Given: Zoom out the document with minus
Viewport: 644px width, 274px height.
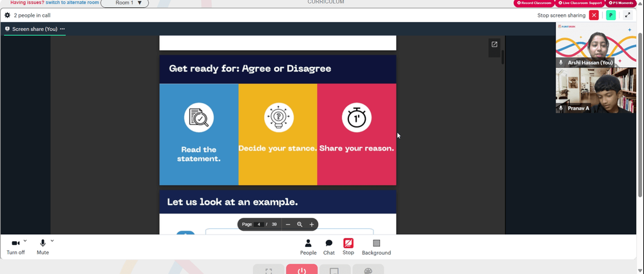Looking at the screenshot, I should (x=288, y=224).
